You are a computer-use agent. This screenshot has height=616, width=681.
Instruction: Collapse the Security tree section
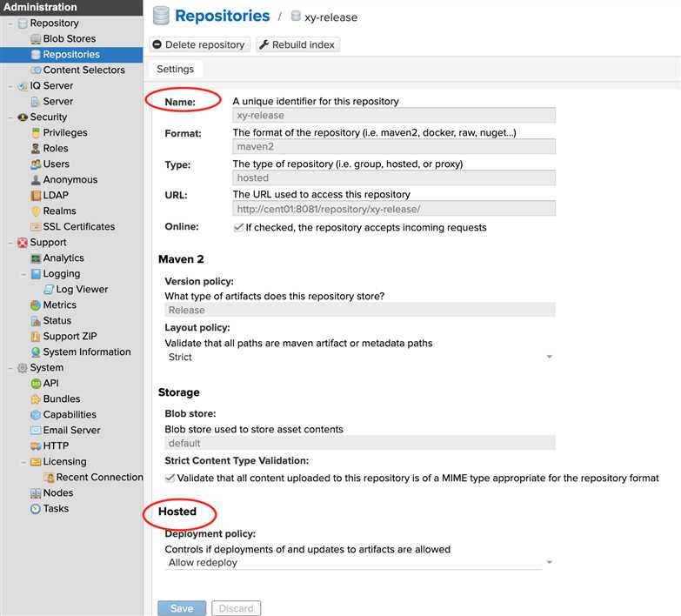coord(10,117)
